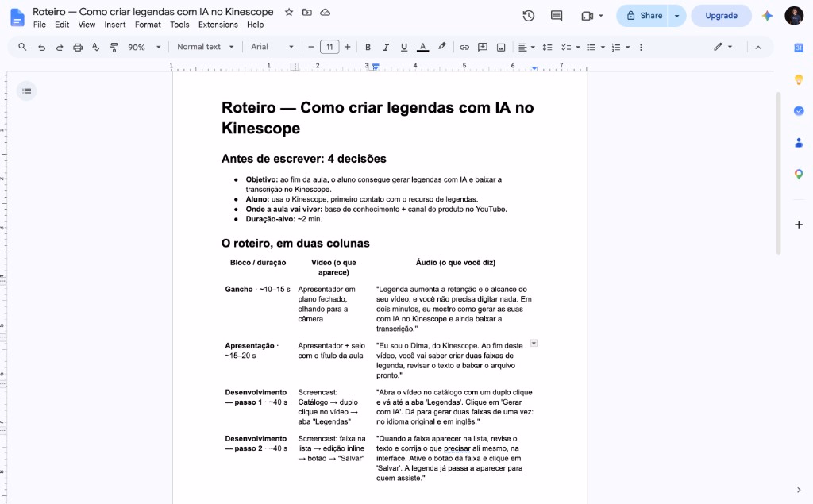Open table cell options dropdown arrow
Screen dimensions: 813x504
click(534, 343)
